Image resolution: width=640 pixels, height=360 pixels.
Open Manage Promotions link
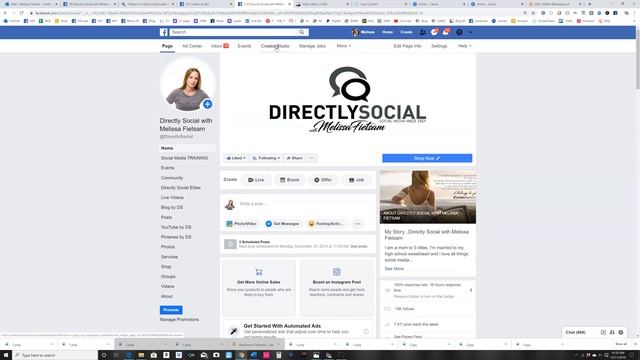click(179, 320)
